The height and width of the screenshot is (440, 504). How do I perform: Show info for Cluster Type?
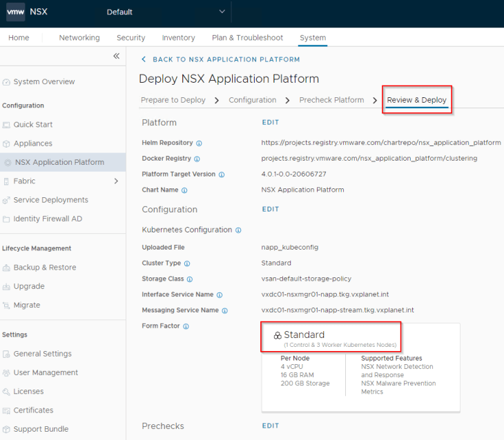click(187, 263)
